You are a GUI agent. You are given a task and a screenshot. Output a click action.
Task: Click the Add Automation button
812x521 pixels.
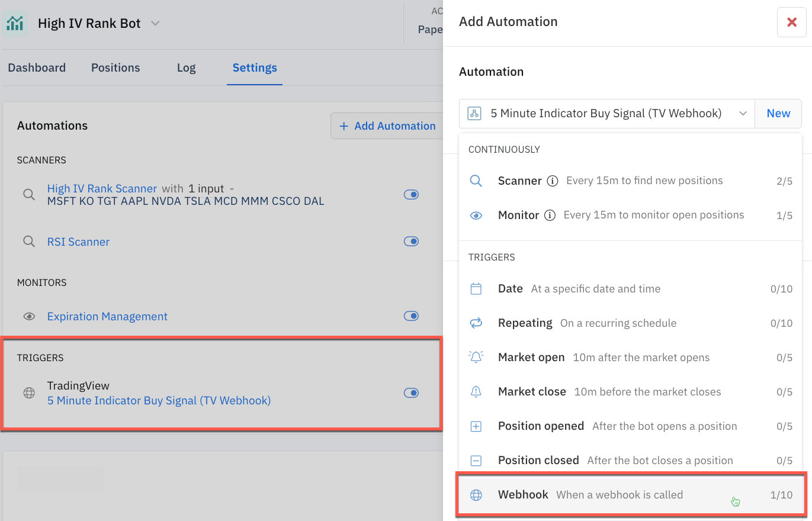(x=387, y=126)
